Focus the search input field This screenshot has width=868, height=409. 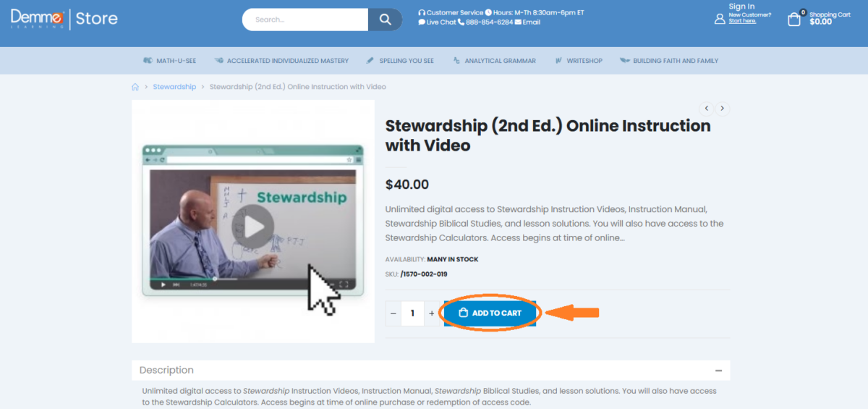305,20
